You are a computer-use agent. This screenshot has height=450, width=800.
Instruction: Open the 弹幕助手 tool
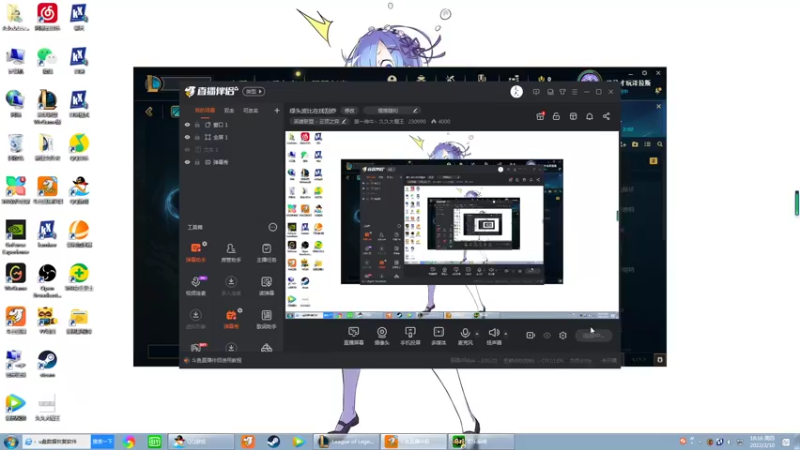196,253
